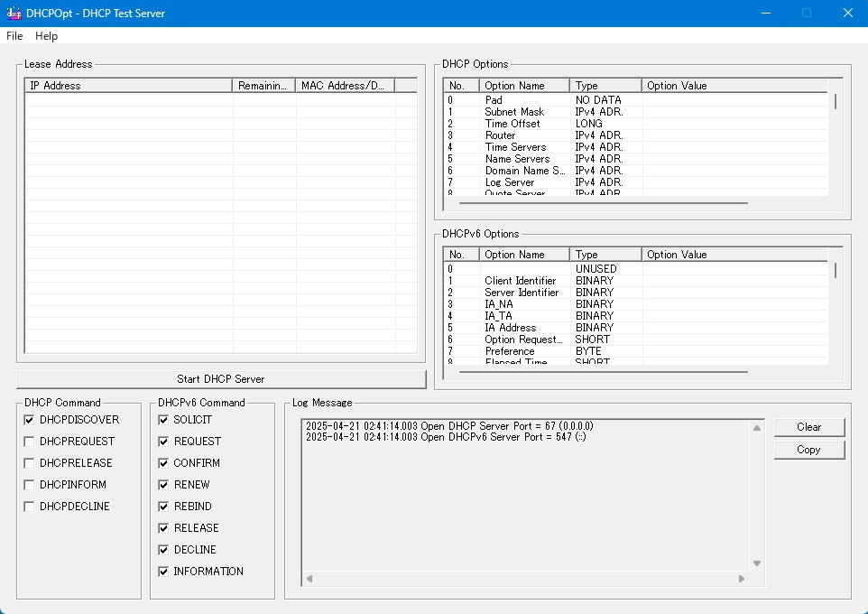
Task: Click log scroll right arrow
Action: tap(742, 579)
